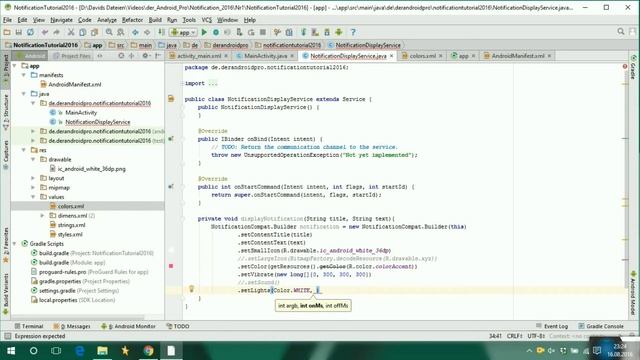This screenshot has width=640, height=360.
Task: Expand the mipmap folder node
Action: (x=33, y=188)
